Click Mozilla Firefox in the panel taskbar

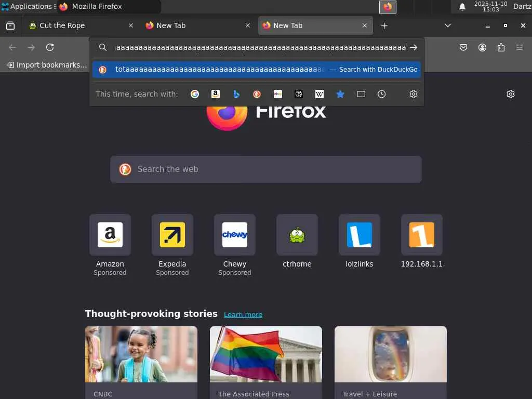tap(109, 6)
